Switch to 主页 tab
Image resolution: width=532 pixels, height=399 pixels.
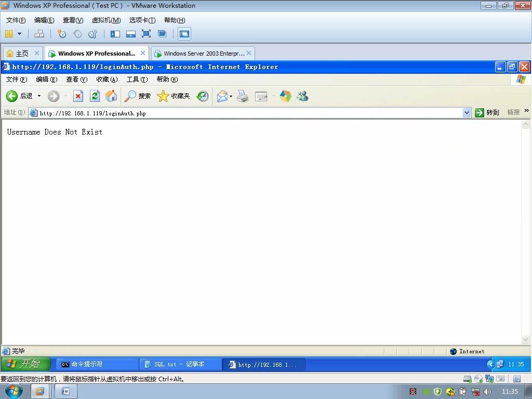[22, 54]
